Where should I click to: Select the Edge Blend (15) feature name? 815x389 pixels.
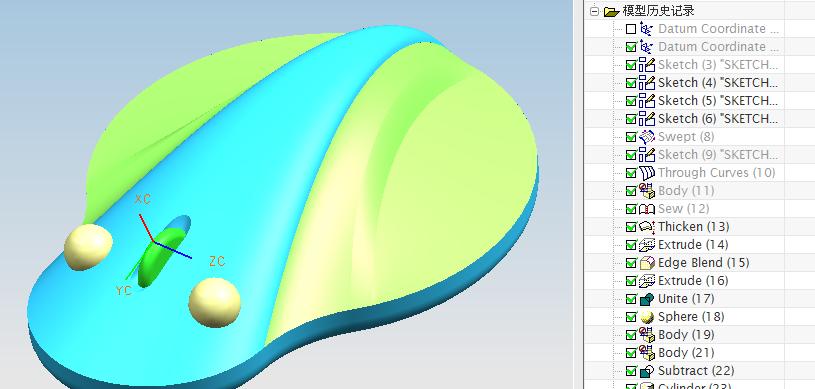tap(703, 263)
